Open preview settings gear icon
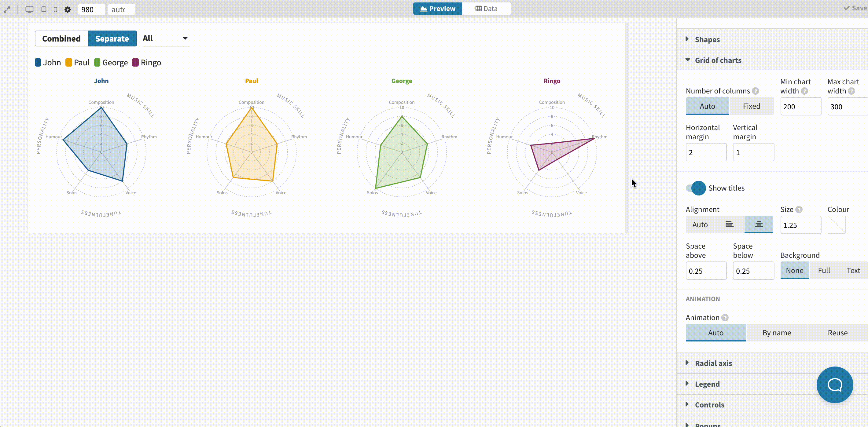 (68, 9)
